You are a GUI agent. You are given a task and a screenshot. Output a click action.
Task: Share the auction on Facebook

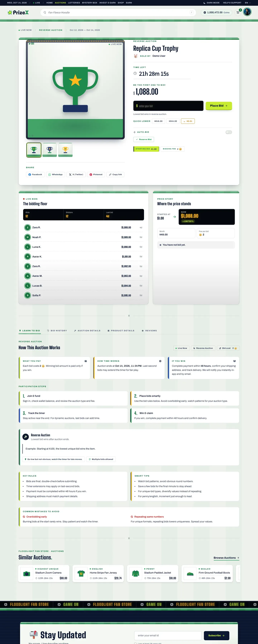(35, 174)
